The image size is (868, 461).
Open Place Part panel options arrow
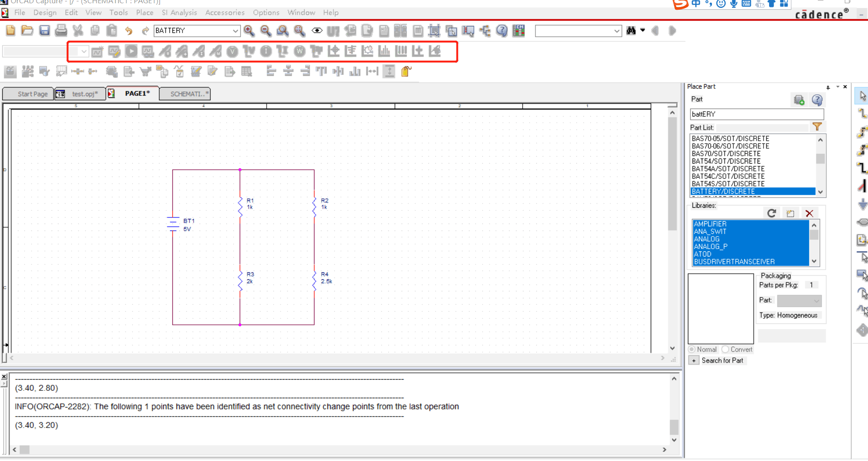tap(837, 87)
